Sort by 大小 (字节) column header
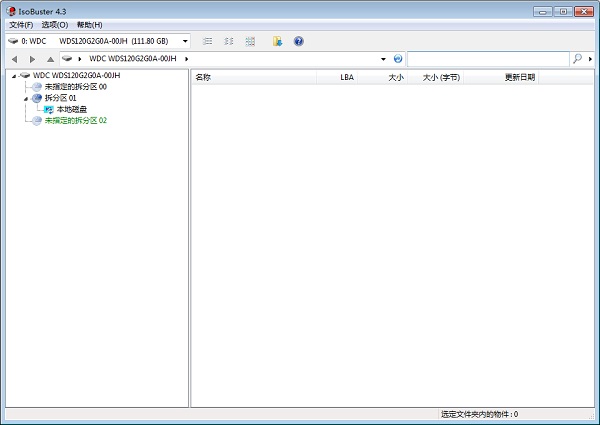The image size is (600, 425). pyautogui.click(x=435, y=77)
